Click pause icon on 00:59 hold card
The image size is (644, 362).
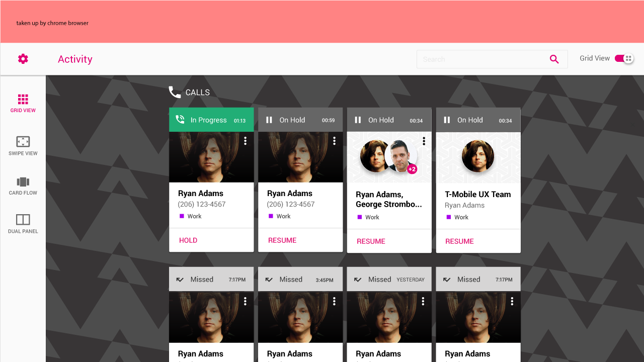click(x=269, y=120)
